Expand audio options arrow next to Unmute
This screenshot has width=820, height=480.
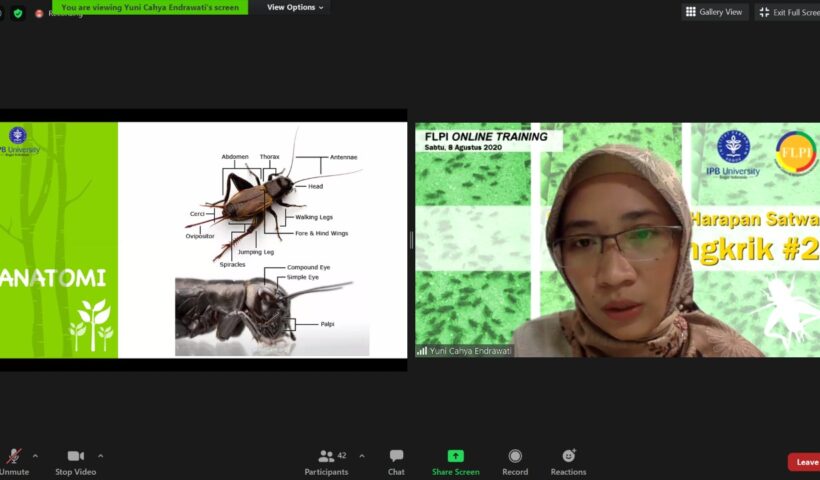tap(36, 455)
